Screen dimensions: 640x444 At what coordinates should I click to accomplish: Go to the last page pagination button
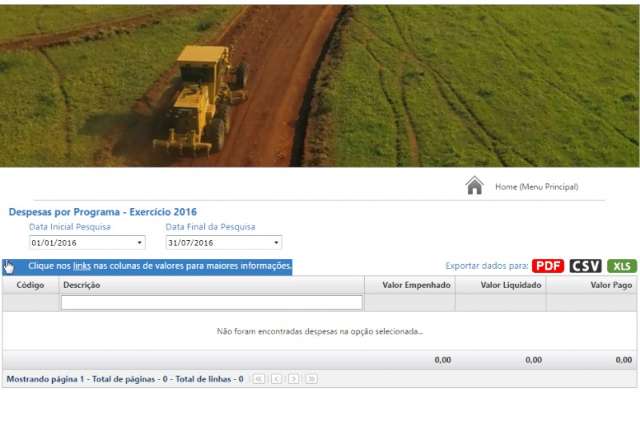pyautogui.click(x=311, y=379)
